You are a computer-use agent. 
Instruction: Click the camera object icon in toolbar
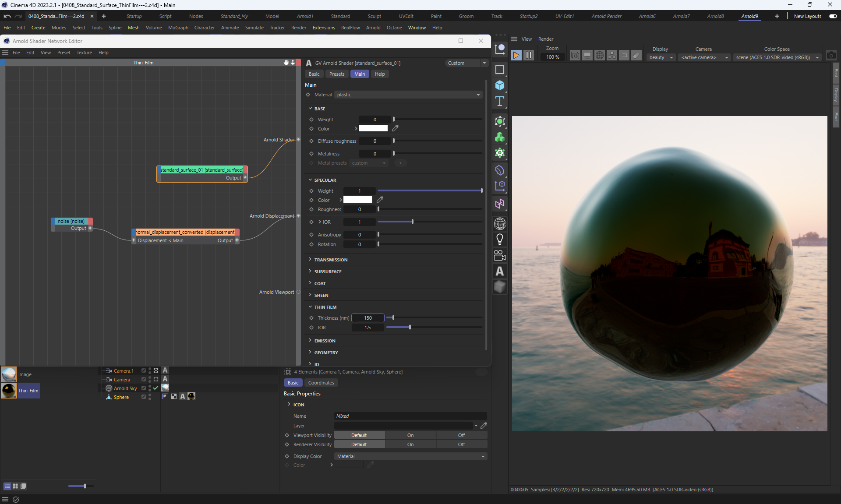(x=500, y=255)
